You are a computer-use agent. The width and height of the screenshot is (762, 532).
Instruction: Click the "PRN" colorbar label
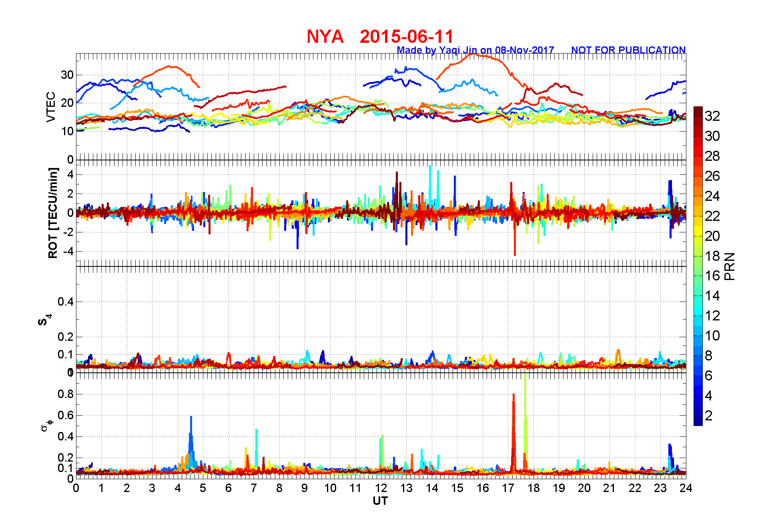730,266
